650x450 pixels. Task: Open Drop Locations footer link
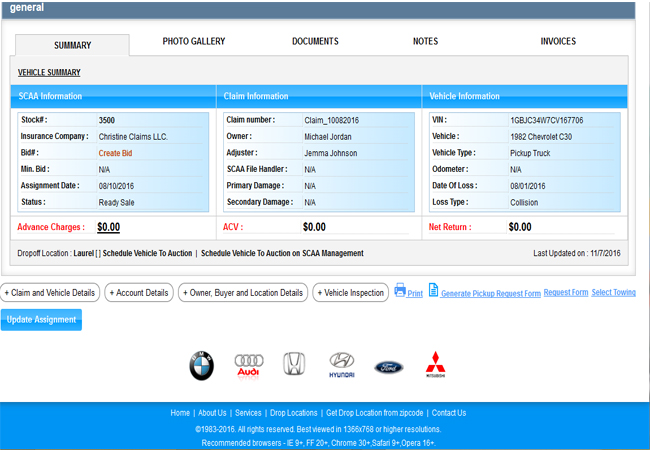pyautogui.click(x=293, y=413)
